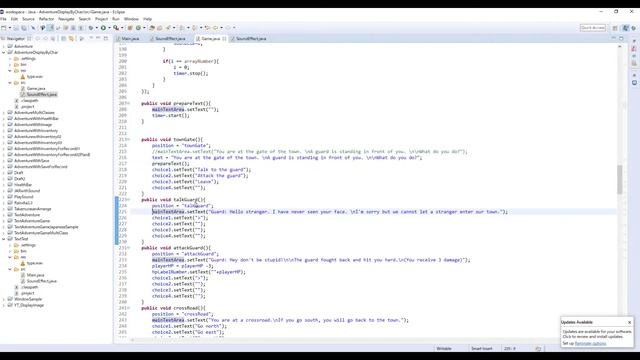Screen dimensions: 640x360
Task: Expand the Adventure project node
Action: [x=4, y=46]
